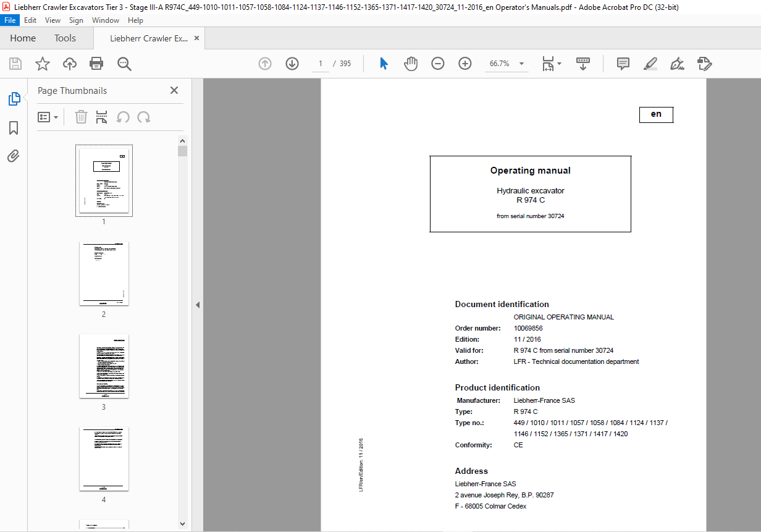761x532 pixels.
Task: Rotate page clockwise
Action: 144,117
